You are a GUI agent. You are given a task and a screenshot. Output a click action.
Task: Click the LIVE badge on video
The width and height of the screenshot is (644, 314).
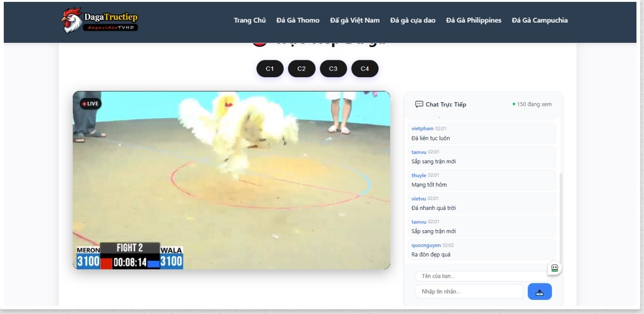tap(91, 104)
